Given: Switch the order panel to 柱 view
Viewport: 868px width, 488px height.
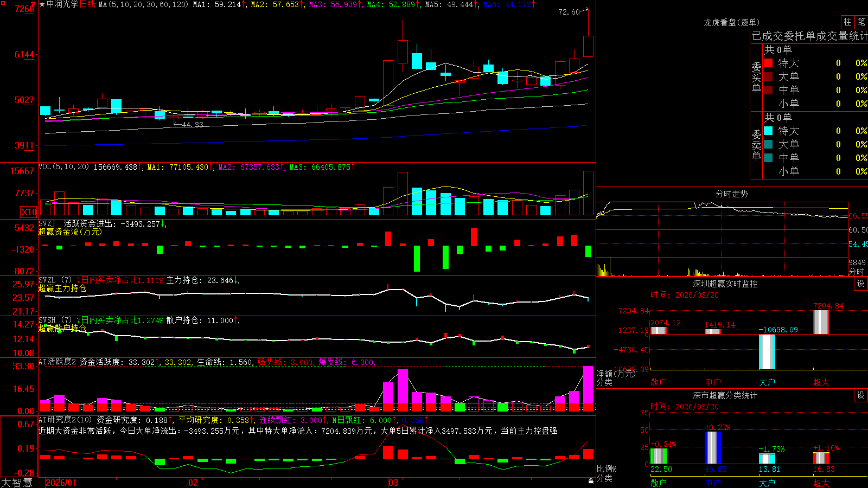Looking at the screenshot, I should coord(847,22).
